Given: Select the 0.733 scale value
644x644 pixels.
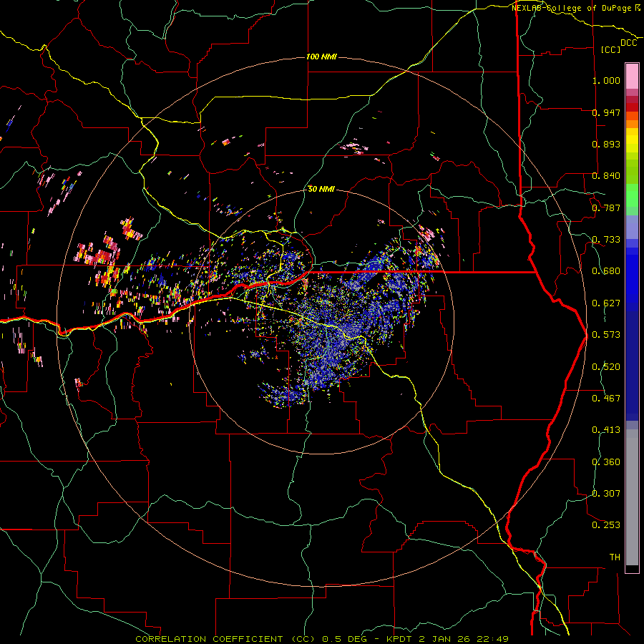Looking at the screenshot, I should (x=606, y=240).
